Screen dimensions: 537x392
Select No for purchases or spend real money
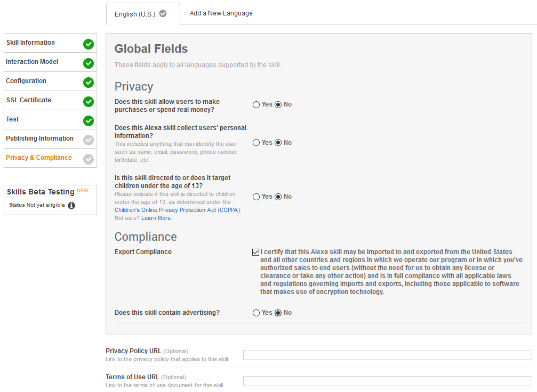click(x=278, y=105)
